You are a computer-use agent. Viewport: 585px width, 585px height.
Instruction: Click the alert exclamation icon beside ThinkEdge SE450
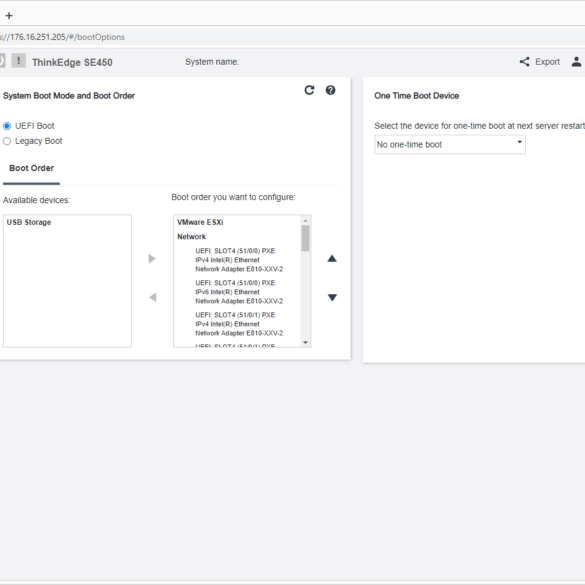tap(19, 60)
